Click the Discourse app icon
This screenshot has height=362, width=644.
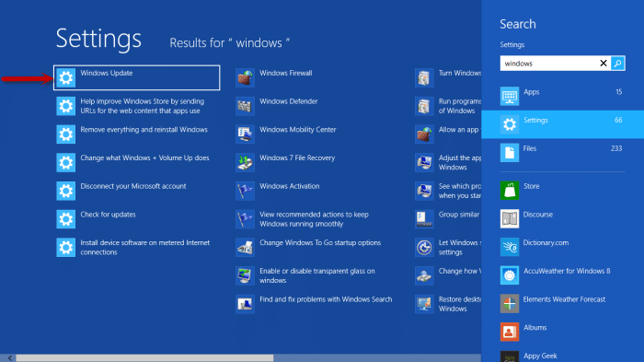point(510,219)
